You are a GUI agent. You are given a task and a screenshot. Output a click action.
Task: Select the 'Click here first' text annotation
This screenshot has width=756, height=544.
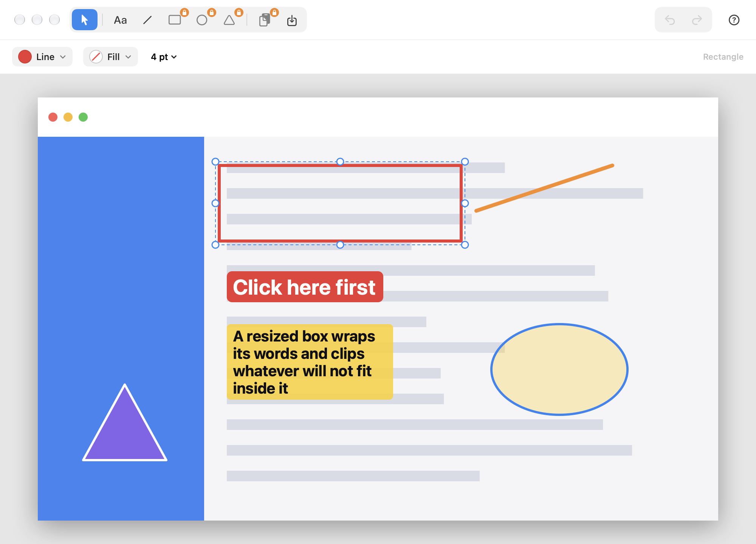tap(305, 287)
